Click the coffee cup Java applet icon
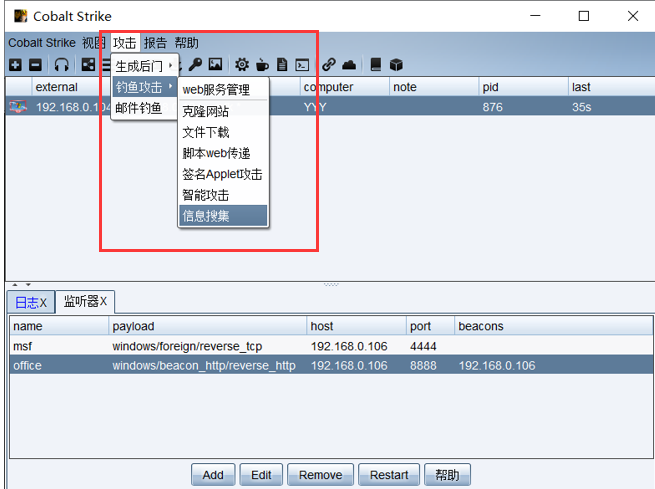655x489 pixels. (262, 65)
